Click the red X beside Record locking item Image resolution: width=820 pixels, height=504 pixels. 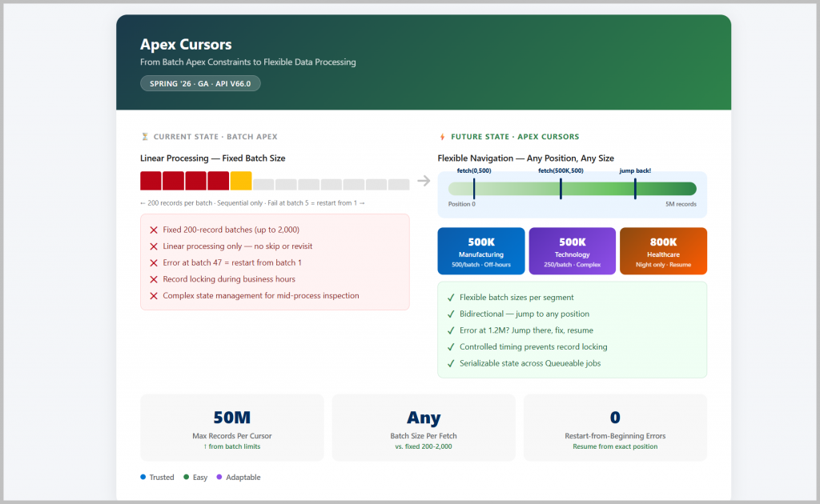[154, 279]
